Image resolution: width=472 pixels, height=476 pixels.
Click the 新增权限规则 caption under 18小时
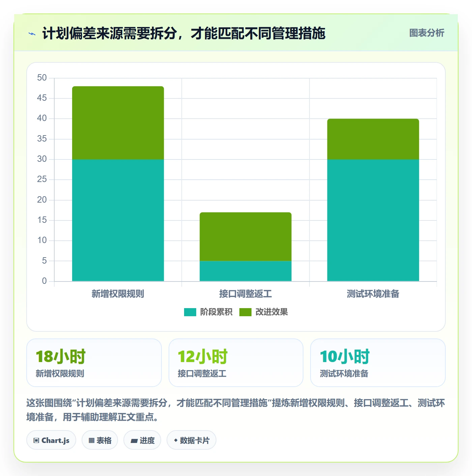(60, 374)
